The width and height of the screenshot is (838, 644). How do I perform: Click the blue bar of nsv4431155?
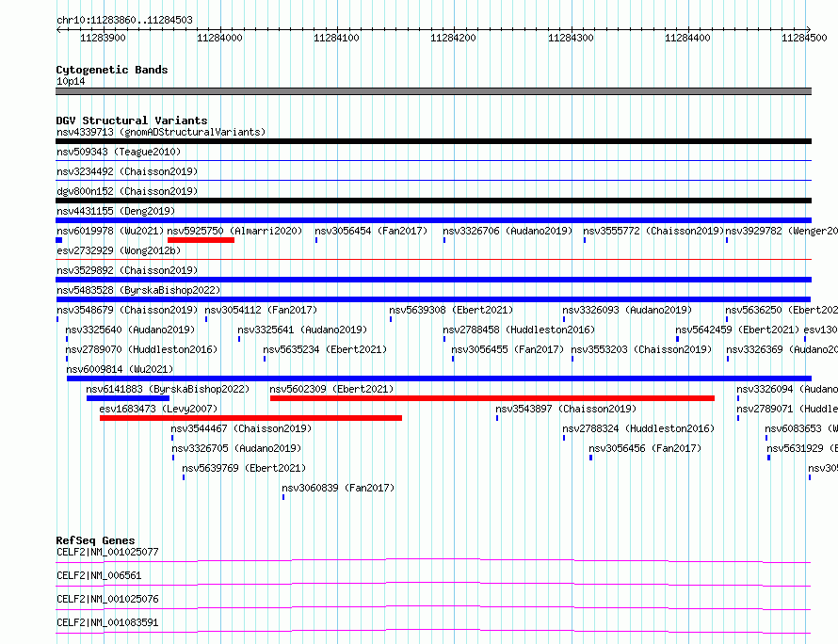click(x=433, y=220)
